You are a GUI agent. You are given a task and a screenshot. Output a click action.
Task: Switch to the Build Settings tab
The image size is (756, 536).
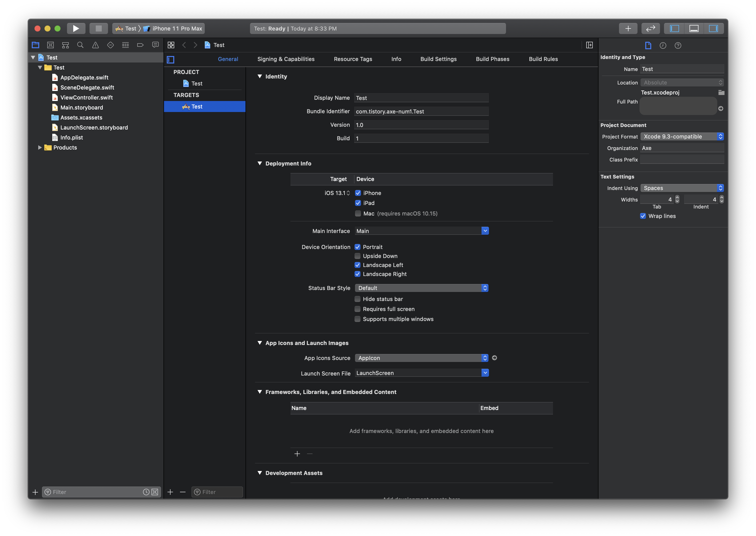[438, 59]
